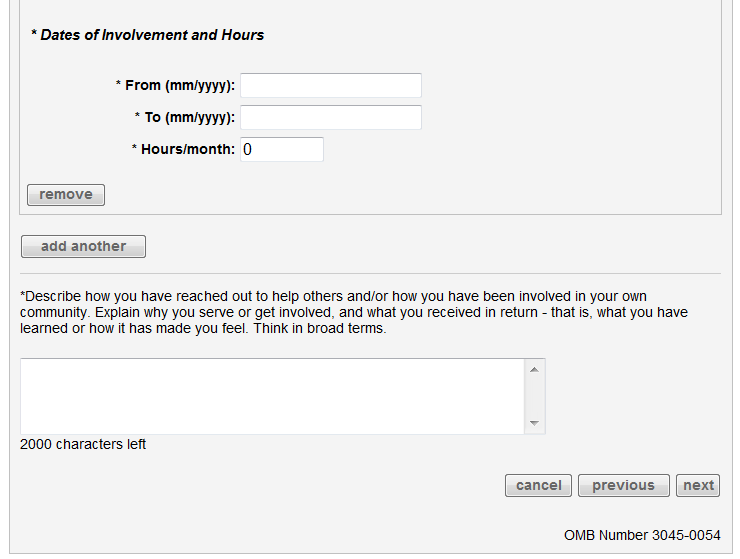Viewport: 740px width, 559px height.
Task: Select the Hours/month input box
Action: pos(282,150)
